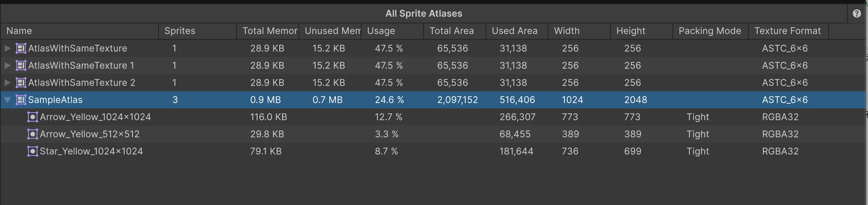The height and width of the screenshot is (205, 868).
Task: Click the AtlasWithSameTexture atlas icon
Action: 21,48
